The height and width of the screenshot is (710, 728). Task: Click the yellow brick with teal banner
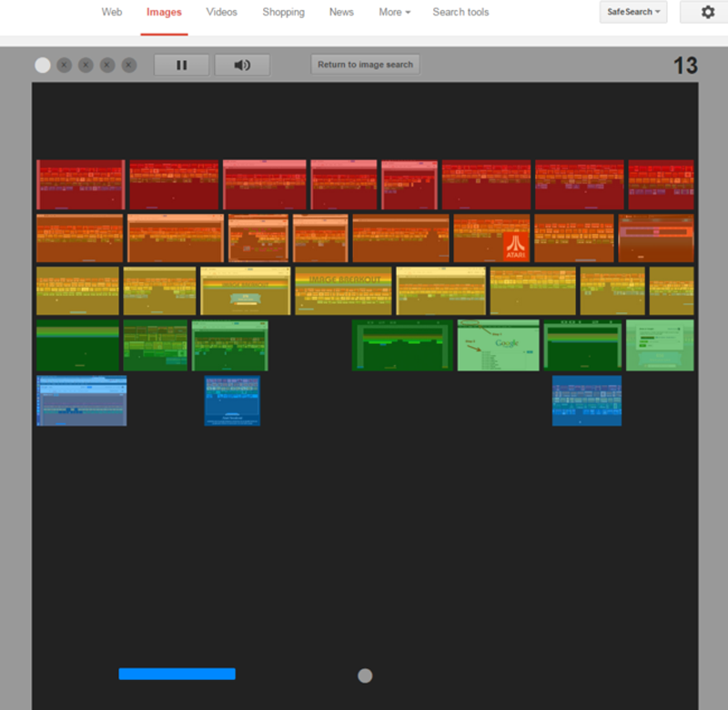(x=245, y=290)
